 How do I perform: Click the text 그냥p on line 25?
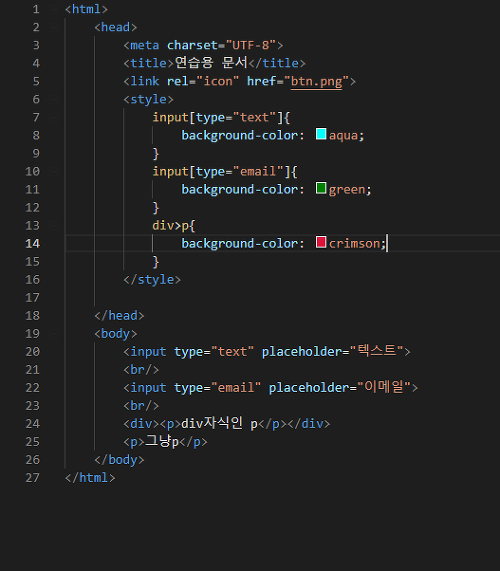coord(162,441)
